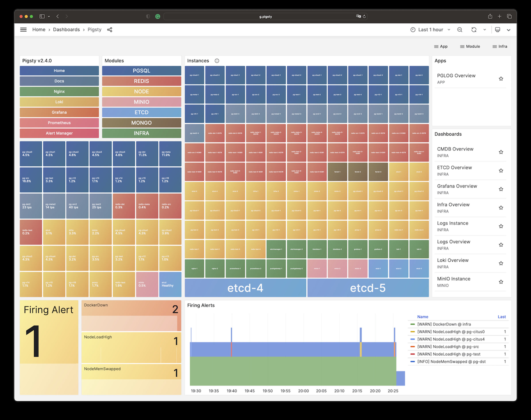Go to Dashboards in the breadcrumb

(x=66, y=29)
